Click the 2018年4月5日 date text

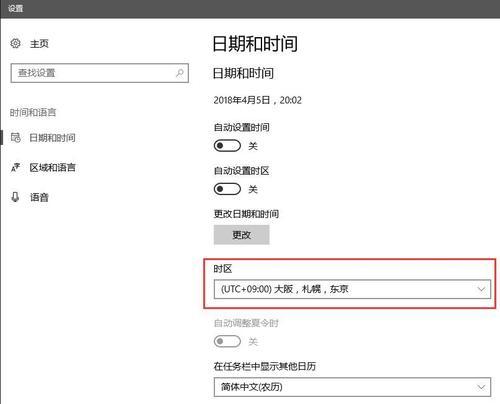(x=242, y=100)
